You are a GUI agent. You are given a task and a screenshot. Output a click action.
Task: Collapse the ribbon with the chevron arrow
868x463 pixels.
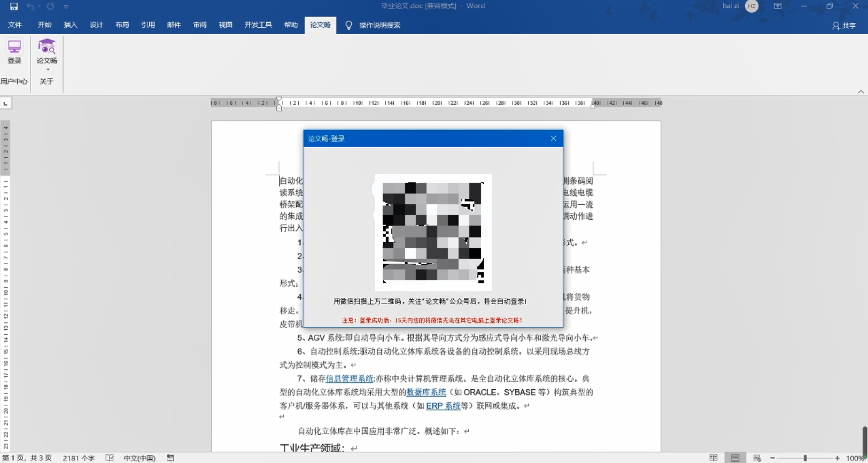tap(861, 92)
